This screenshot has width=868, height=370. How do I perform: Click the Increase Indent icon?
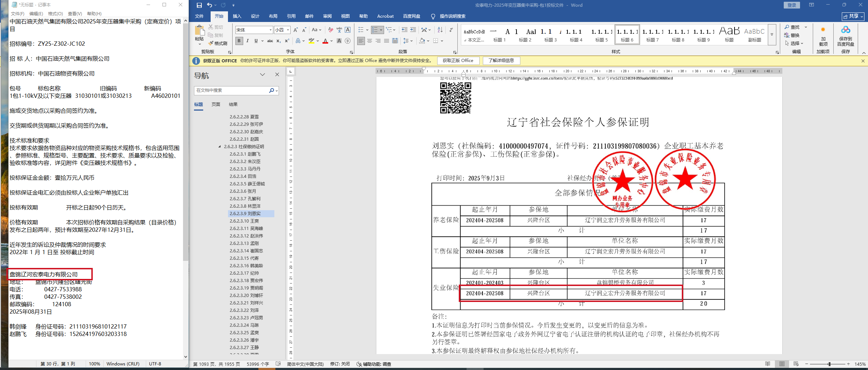[x=413, y=30]
